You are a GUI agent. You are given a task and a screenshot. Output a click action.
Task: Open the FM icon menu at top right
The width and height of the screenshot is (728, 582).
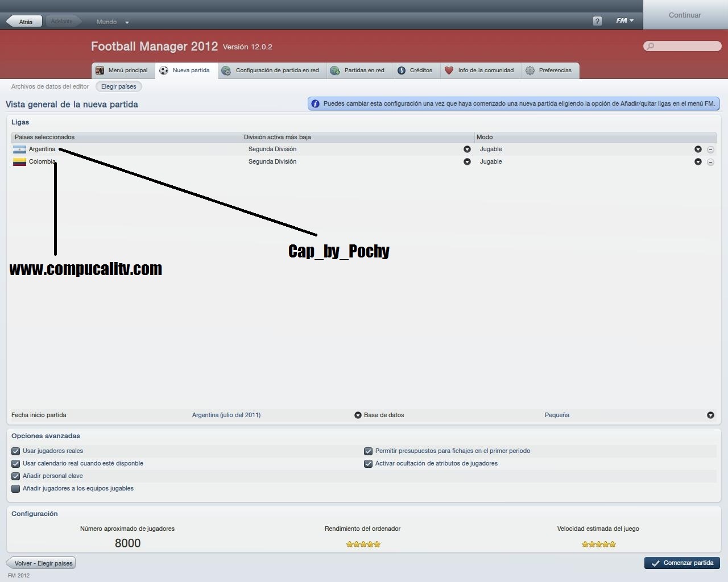pyautogui.click(x=623, y=20)
